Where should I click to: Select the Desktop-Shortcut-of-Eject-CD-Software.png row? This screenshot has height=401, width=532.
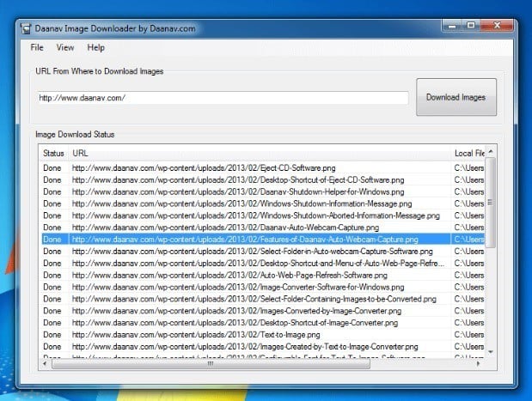[x=263, y=180]
